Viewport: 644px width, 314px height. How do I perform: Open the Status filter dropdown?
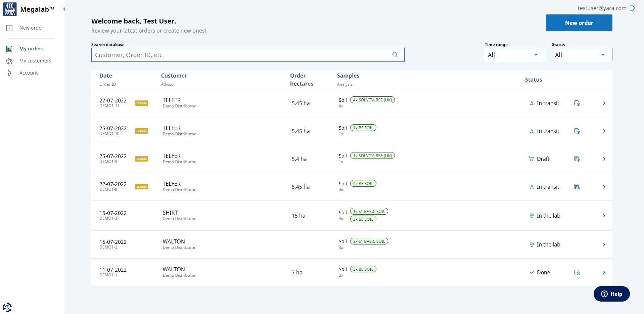582,55
